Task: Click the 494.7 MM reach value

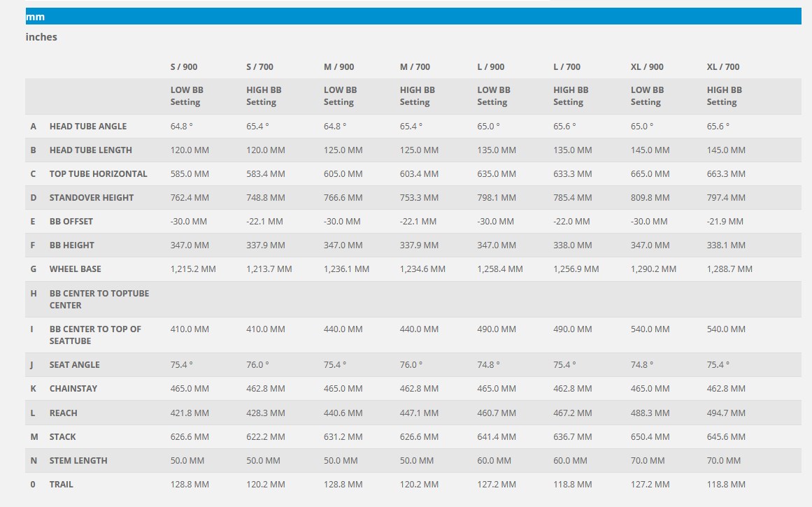Action: (x=726, y=413)
